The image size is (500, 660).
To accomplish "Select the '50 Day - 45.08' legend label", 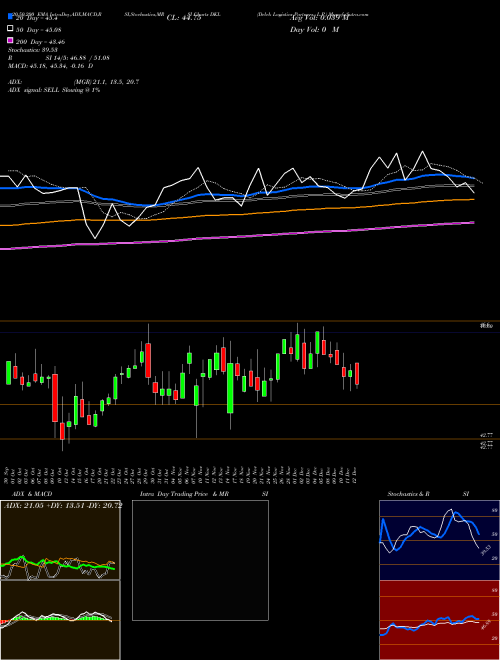I will [x=38, y=30].
